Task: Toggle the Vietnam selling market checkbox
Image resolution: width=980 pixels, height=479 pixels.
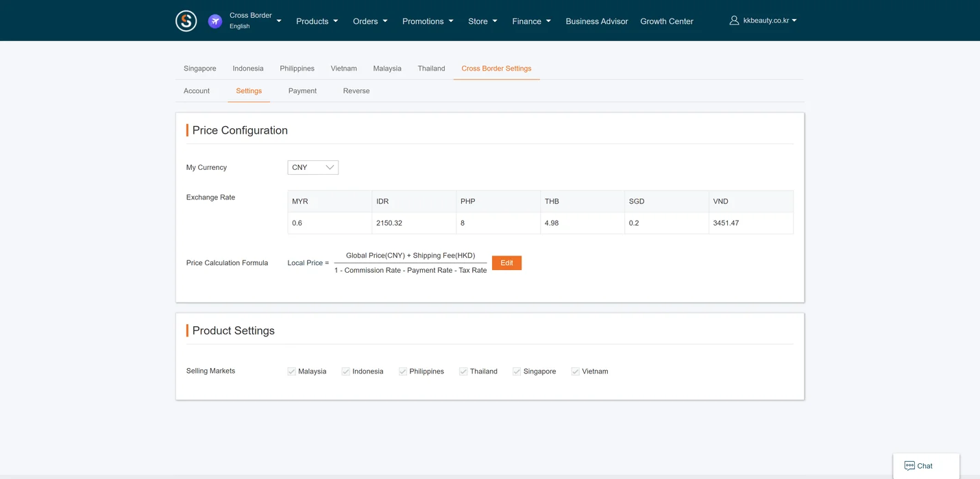Action: [576, 371]
